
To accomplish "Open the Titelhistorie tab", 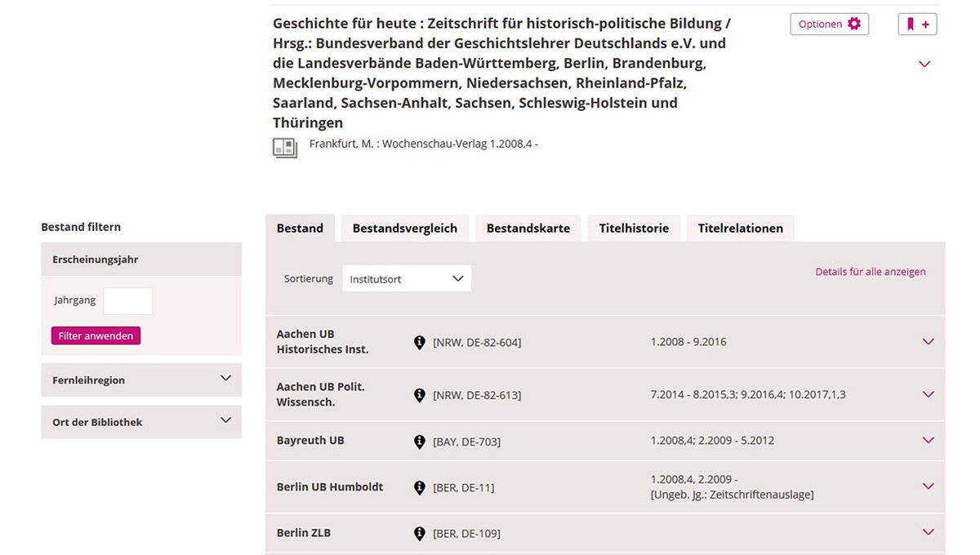I will pos(634,229).
